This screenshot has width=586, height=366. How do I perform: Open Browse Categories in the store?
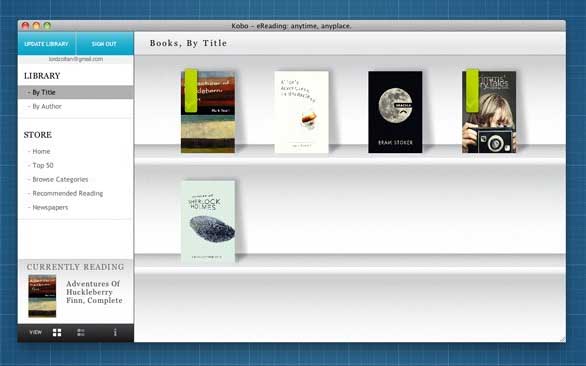[x=60, y=179]
